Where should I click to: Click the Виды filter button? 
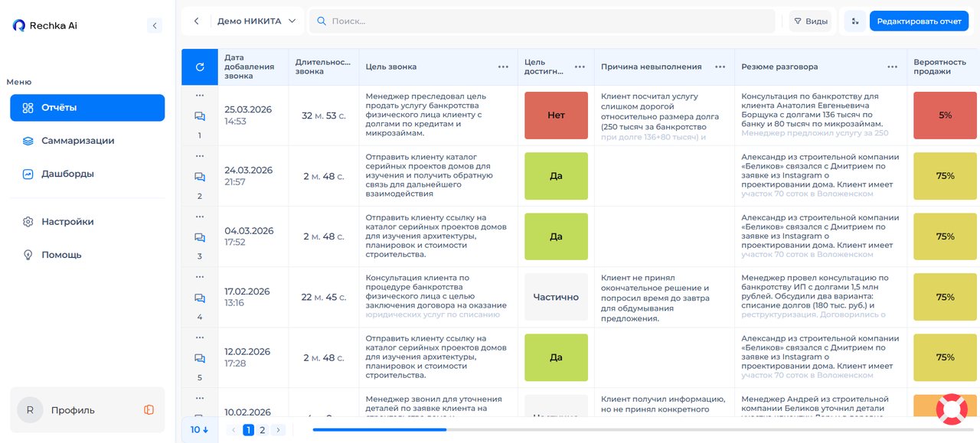[810, 21]
